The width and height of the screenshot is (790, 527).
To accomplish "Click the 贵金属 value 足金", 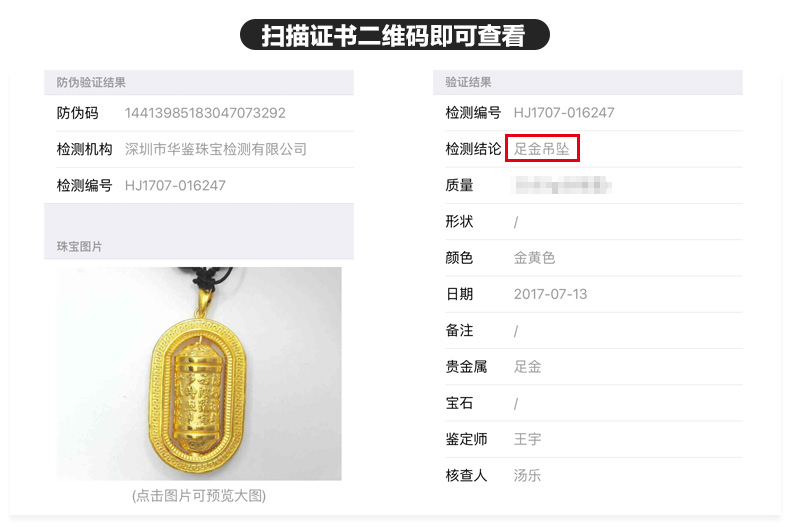I will click(527, 366).
